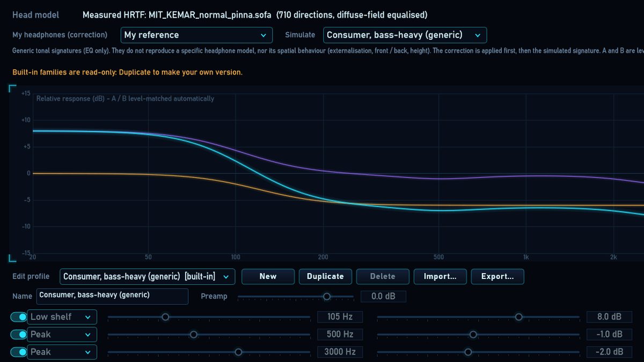Click the New profile button
This screenshot has width=644, height=362.
[x=268, y=277]
